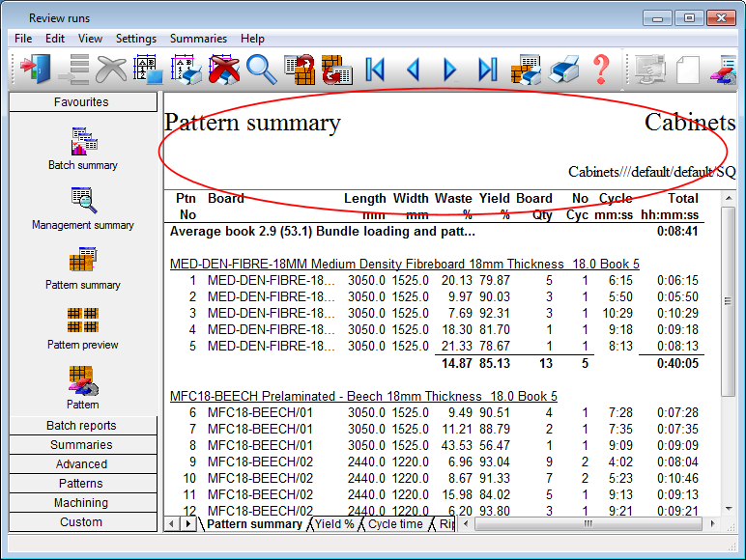The image size is (746, 560).
Task: Expand the Batch reports sidebar group
Action: tap(83, 426)
